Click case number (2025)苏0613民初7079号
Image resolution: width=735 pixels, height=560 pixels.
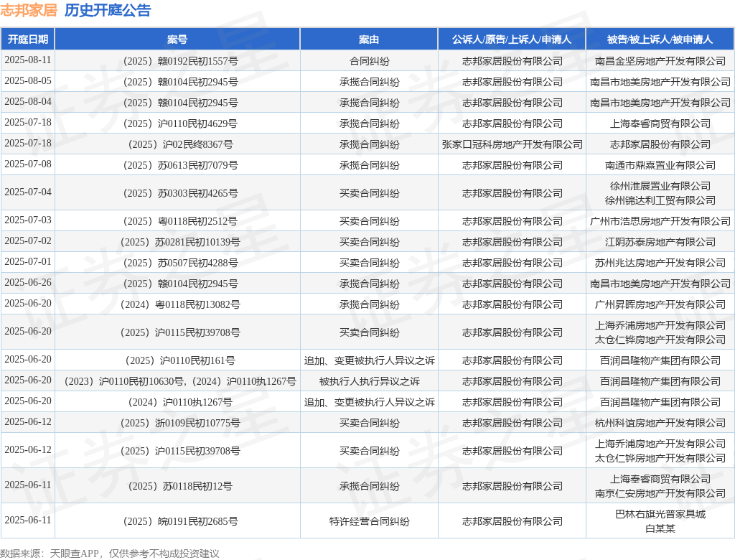[180, 166]
